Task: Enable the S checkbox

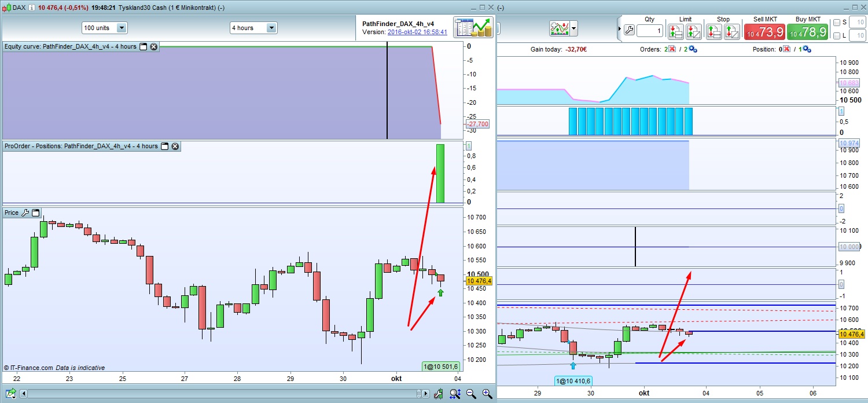Action: coord(837,23)
